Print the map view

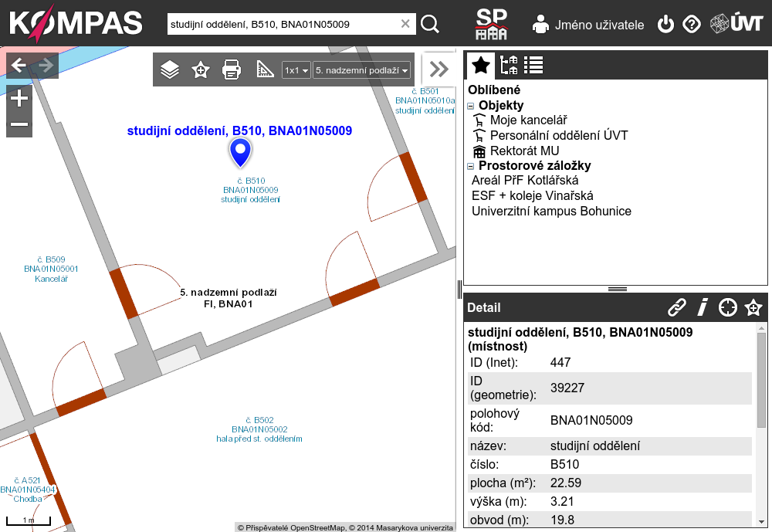click(x=232, y=69)
